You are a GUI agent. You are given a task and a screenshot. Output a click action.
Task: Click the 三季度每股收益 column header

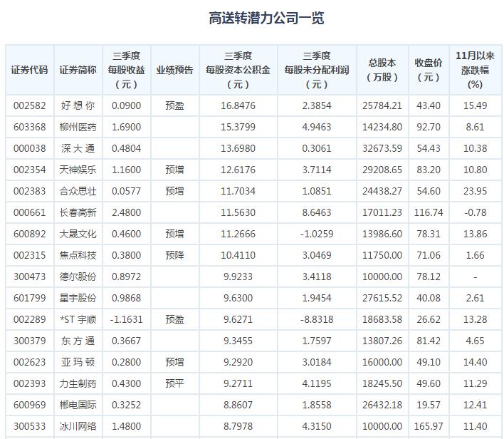126,70
